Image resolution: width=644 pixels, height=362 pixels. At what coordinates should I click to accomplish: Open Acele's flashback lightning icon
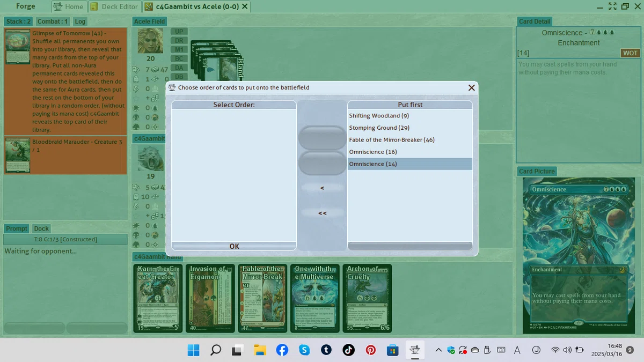pos(136,88)
